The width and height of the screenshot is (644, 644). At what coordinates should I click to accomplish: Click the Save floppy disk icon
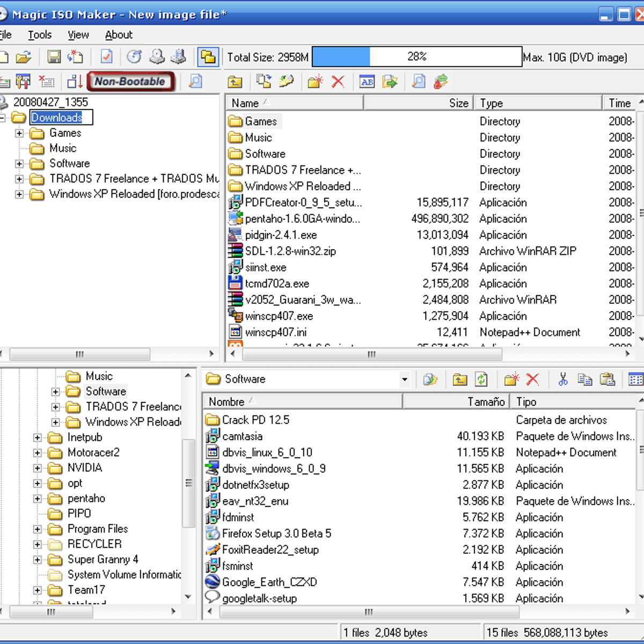54,57
